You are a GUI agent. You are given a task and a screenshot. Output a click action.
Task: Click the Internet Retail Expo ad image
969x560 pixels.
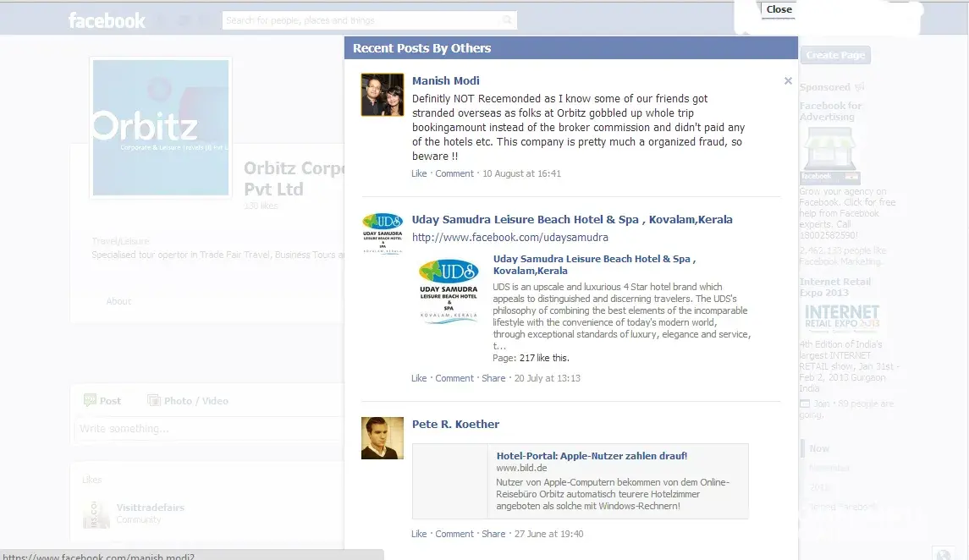pos(842,319)
